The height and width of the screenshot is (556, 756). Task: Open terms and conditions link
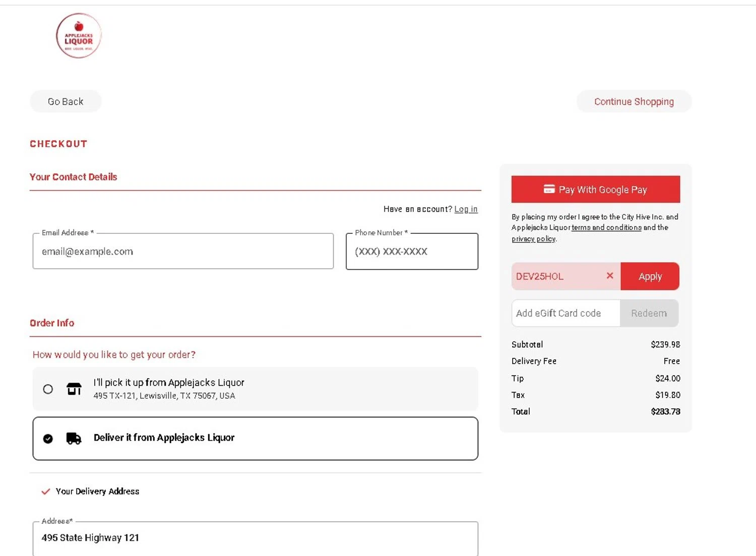[x=607, y=227]
